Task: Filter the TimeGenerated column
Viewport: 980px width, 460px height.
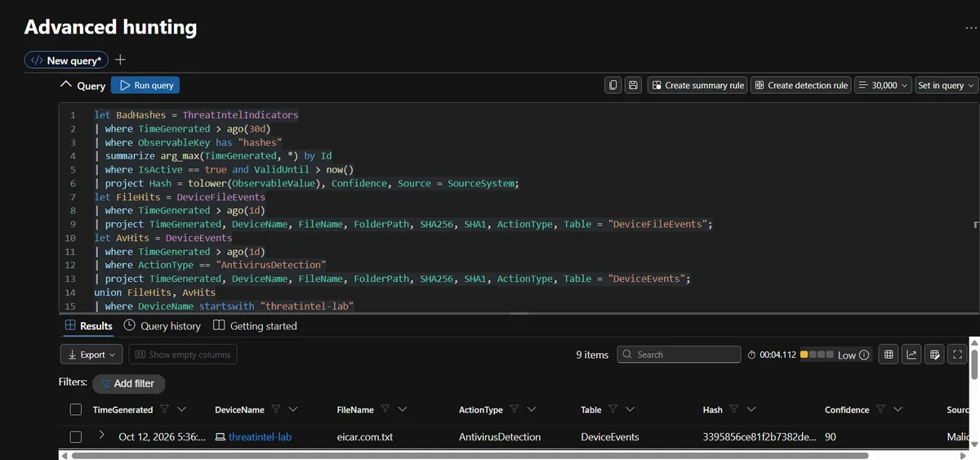Action: (x=165, y=409)
